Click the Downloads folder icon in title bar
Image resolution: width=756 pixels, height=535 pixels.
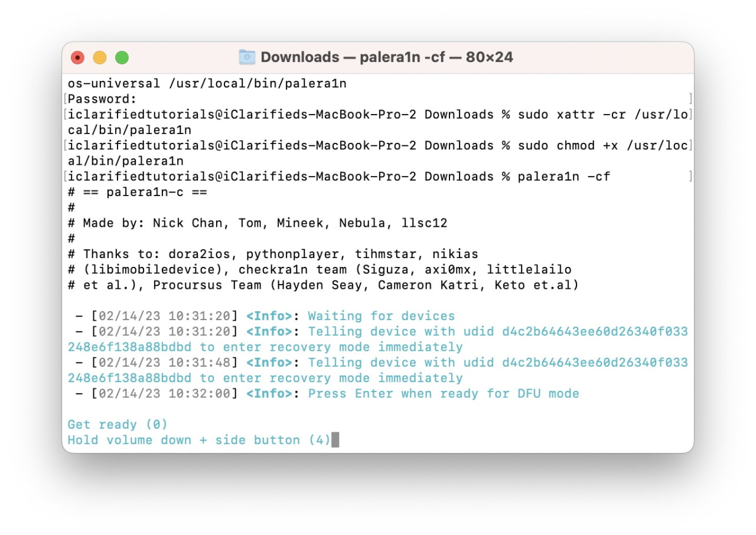(247, 57)
